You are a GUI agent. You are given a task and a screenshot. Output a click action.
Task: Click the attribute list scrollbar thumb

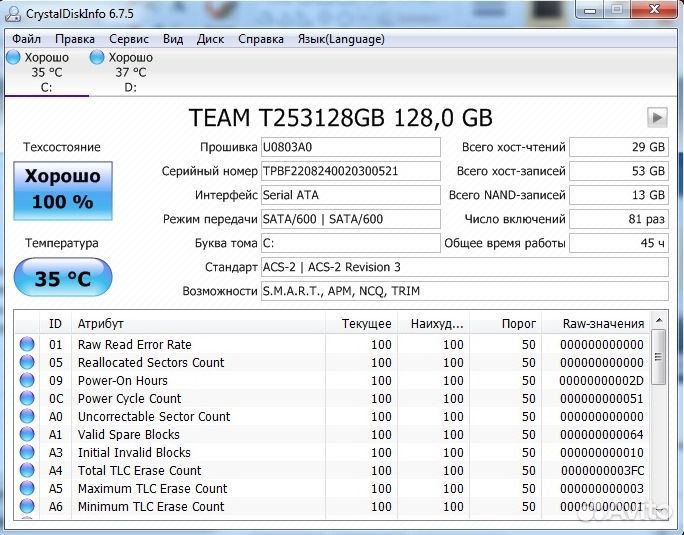pos(659,357)
